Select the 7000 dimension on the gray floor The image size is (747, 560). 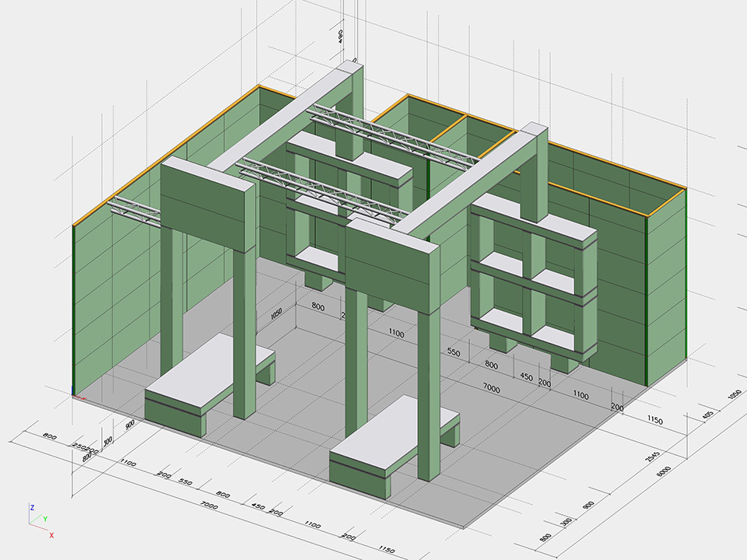[491, 387]
